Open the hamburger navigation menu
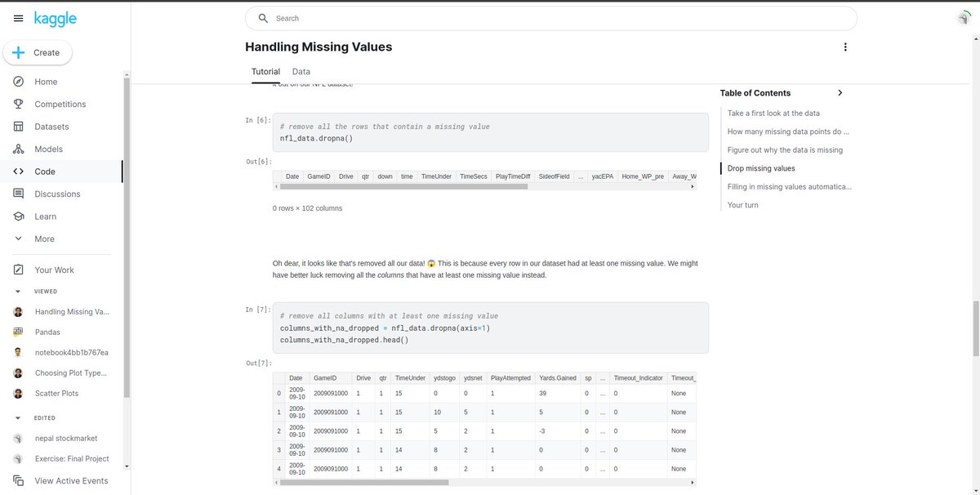The height and width of the screenshot is (495, 980). [18, 18]
